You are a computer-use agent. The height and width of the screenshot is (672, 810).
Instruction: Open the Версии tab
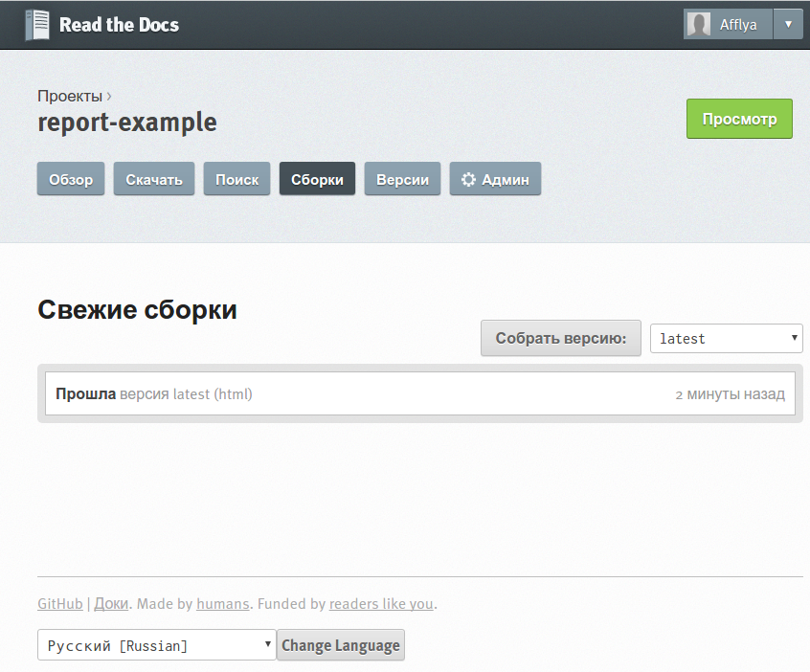click(402, 179)
